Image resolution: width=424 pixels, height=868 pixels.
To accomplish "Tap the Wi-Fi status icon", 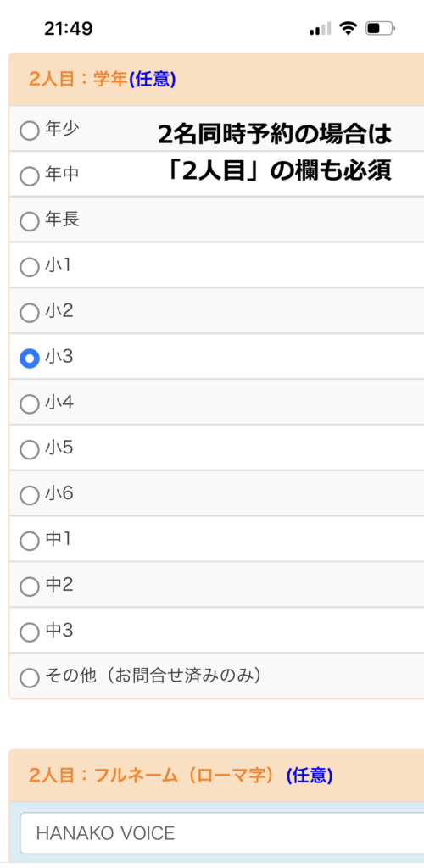I will click(x=349, y=28).
